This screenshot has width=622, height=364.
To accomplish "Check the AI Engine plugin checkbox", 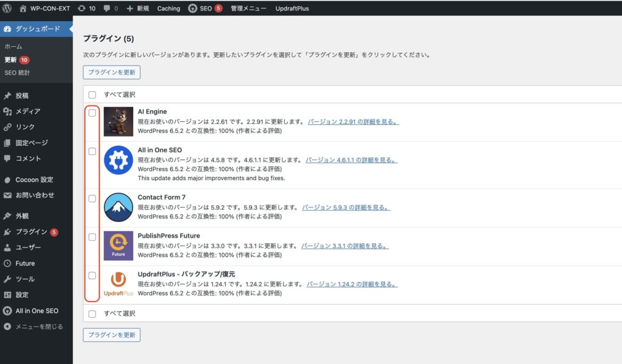I will [92, 113].
